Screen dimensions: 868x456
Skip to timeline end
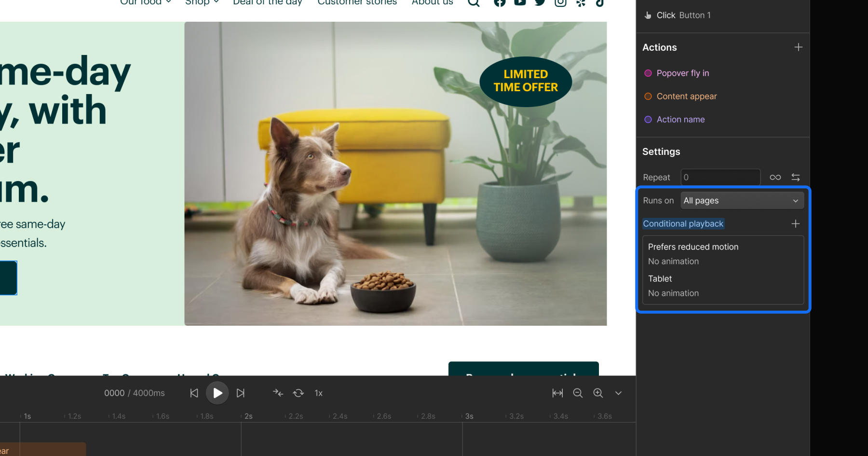click(x=241, y=393)
